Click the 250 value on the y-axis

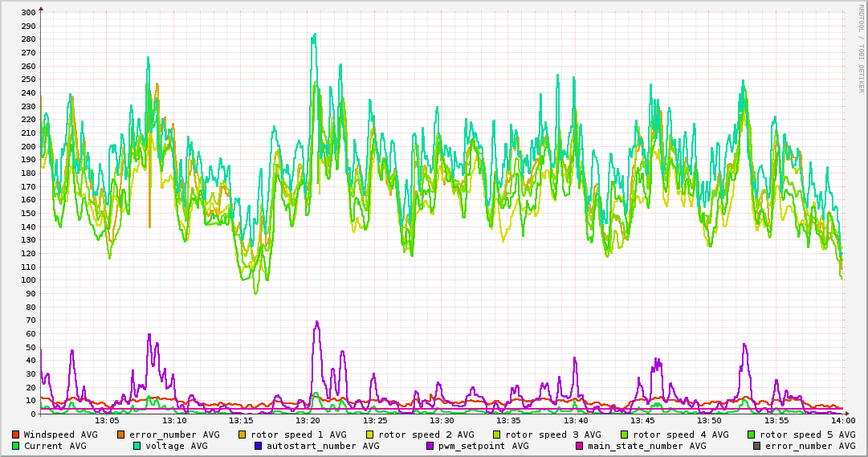pos(29,80)
